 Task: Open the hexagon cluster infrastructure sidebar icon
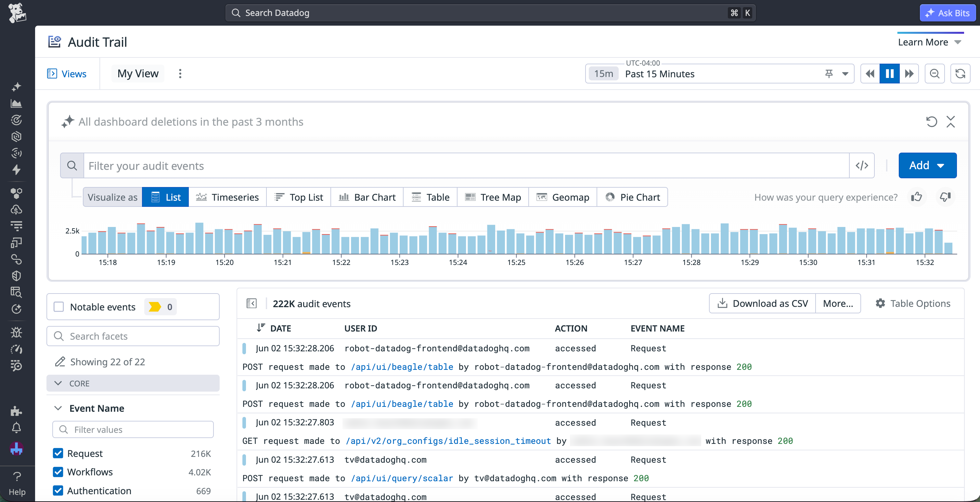[x=16, y=193]
